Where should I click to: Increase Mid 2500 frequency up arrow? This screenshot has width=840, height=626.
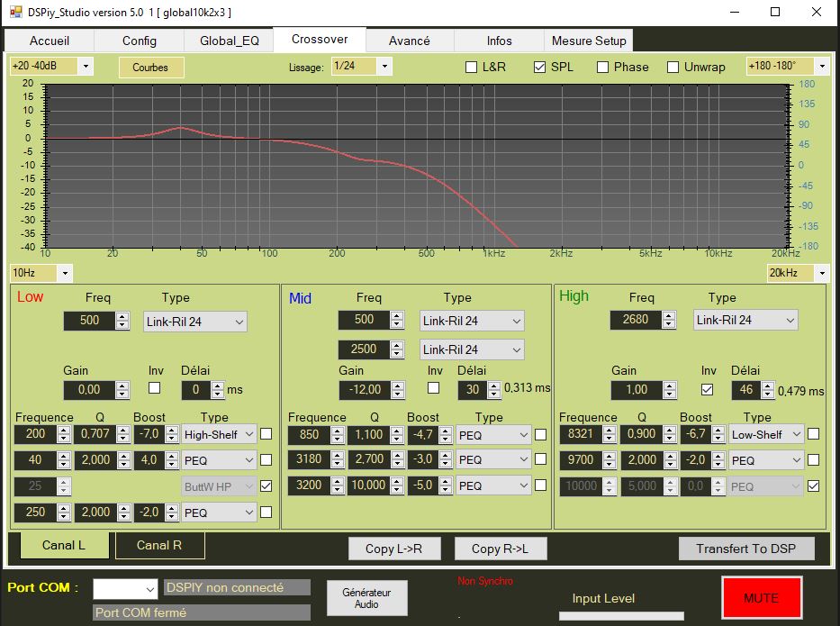point(397,345)
